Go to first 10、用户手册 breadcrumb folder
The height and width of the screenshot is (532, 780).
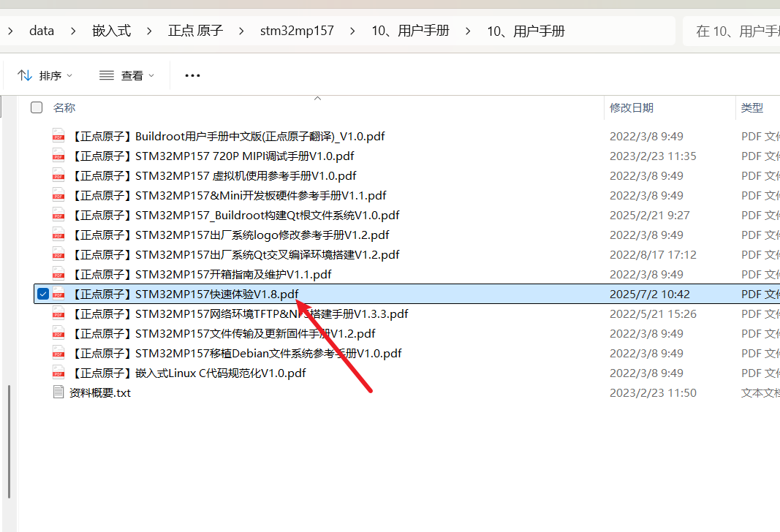pyautogui.click(x=410, y=31)
